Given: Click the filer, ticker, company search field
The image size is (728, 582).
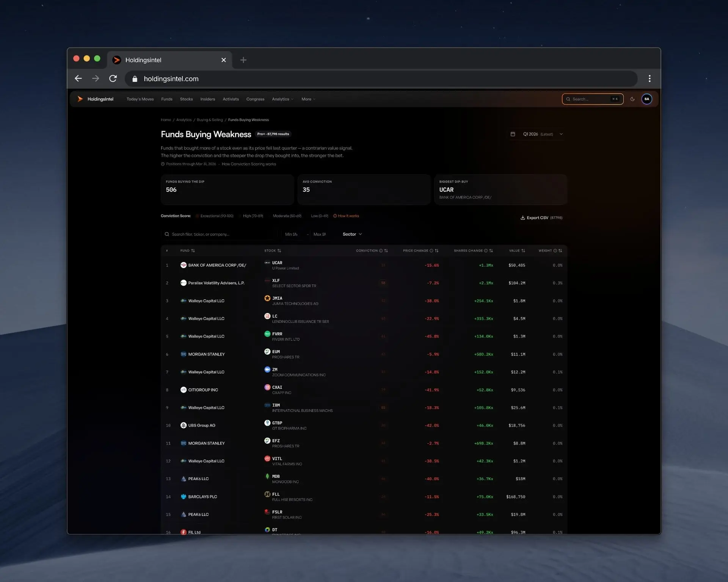Looking at the screenshot, I should (x=219, y=234).
